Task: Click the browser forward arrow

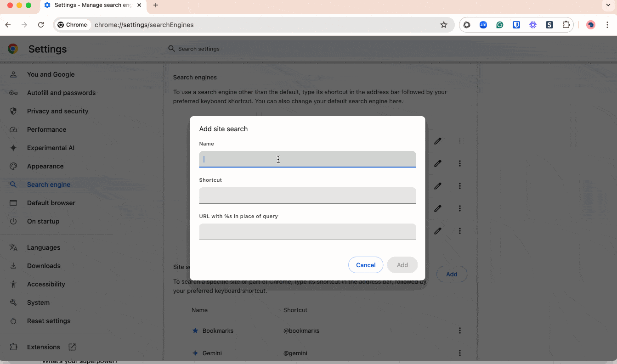Action: [24, 25]
